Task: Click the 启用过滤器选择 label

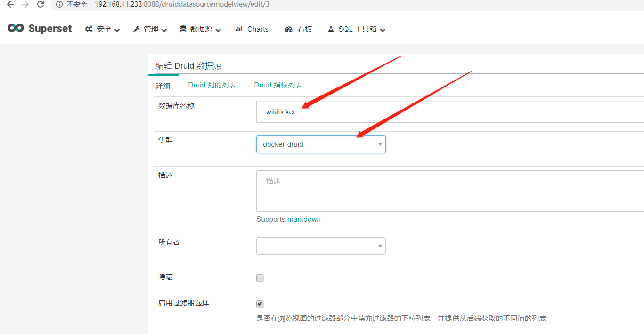Action: (x=184, y=303)
